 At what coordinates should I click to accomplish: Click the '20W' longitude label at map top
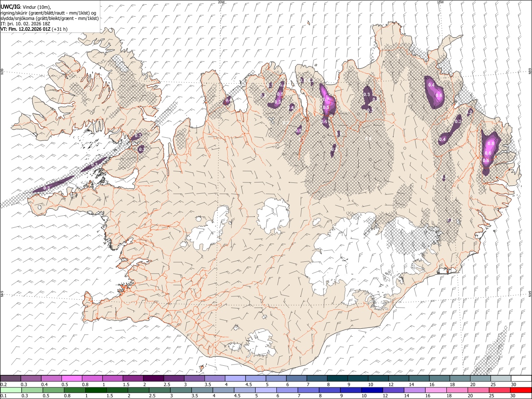(221, 2)
